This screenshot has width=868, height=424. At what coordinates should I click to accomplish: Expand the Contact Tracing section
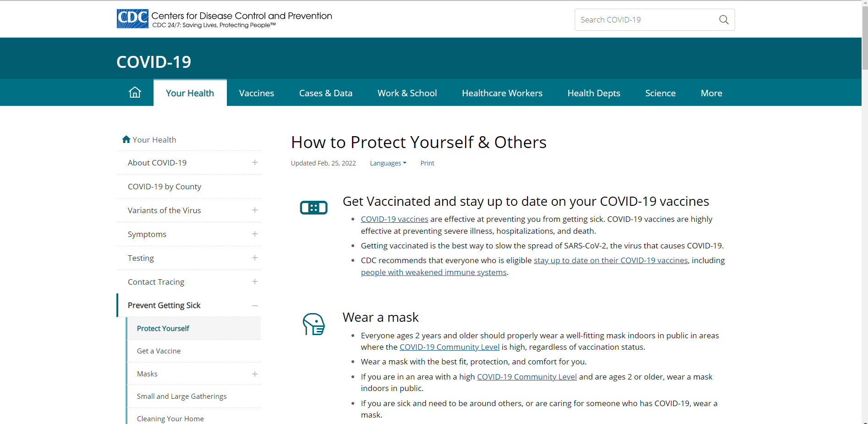click(x=255, y=282)
